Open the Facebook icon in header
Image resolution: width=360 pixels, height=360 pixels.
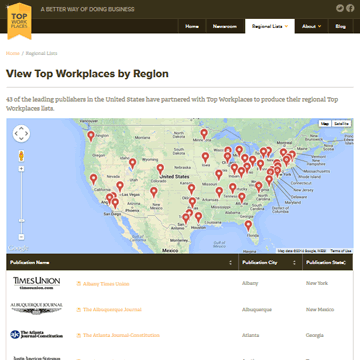tap(350, 8)
